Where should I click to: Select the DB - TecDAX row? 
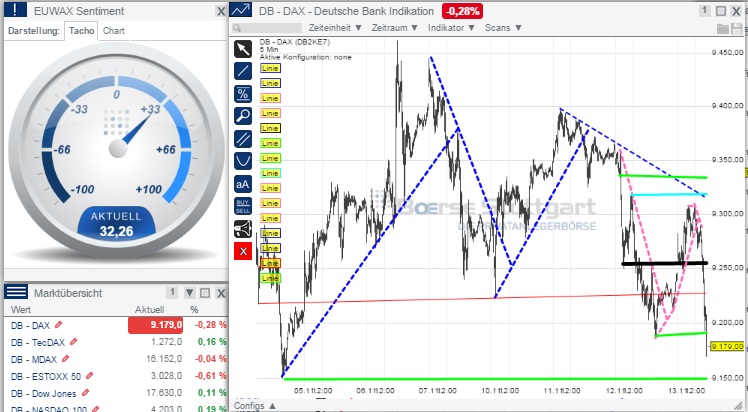pos(116,342)
